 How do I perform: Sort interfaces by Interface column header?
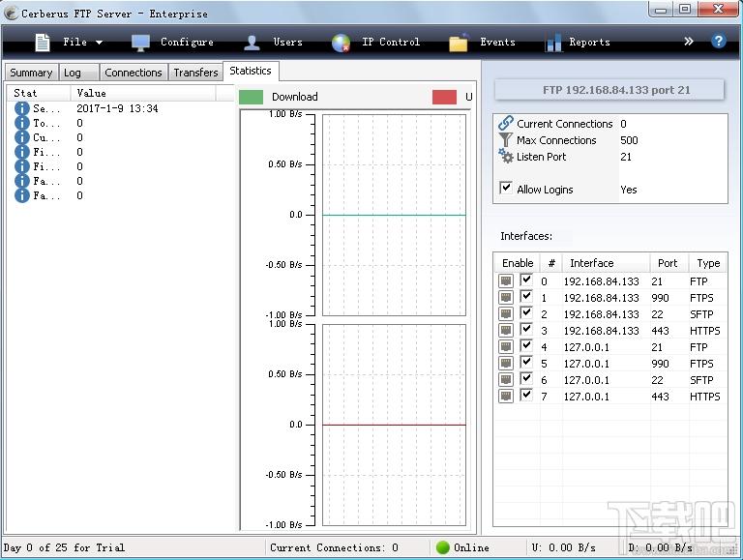[x=606, y=263]
